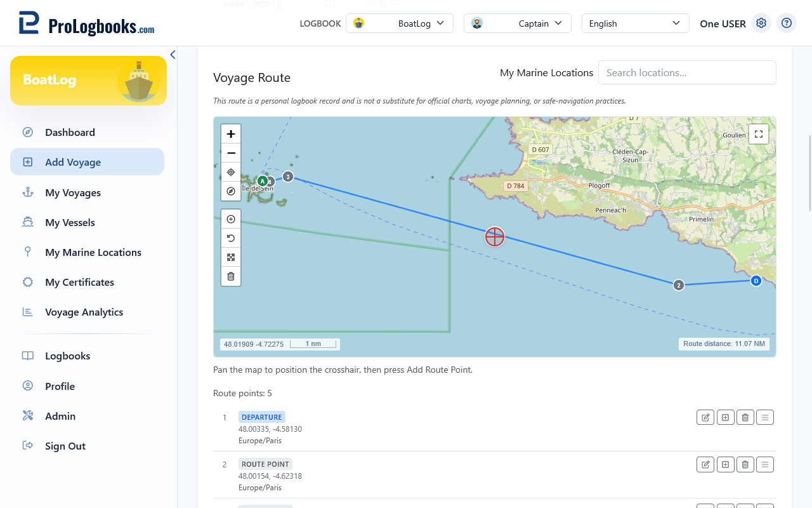Edit route point number 2
Image resolution: width=812 pixels, height=508 pixels.
click(x=705, y=464)
